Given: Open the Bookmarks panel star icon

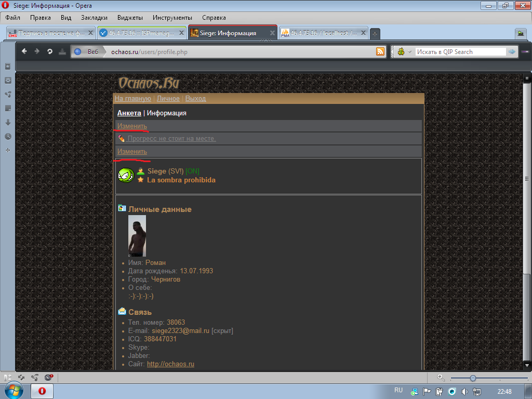Looking at the screenshot, I should coord(8,66).
